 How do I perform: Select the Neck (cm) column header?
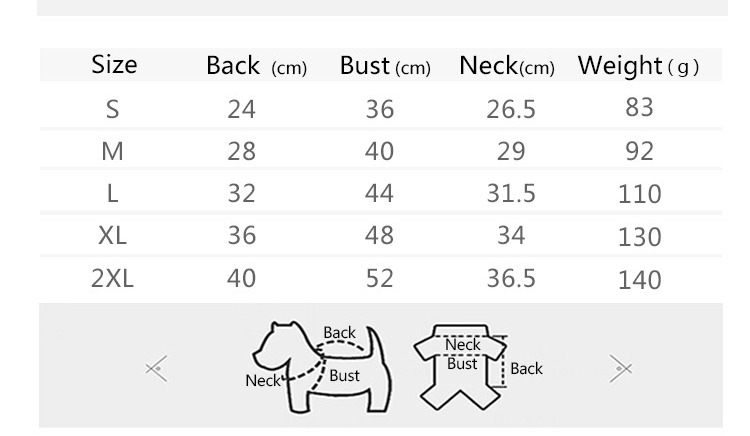click(x=506, y=67)
